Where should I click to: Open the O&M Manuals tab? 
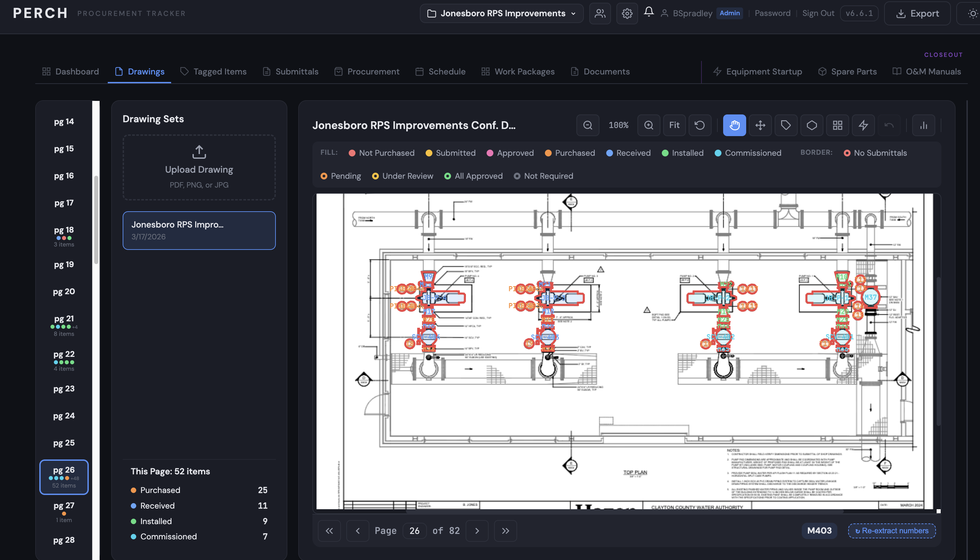click(926, 71)
